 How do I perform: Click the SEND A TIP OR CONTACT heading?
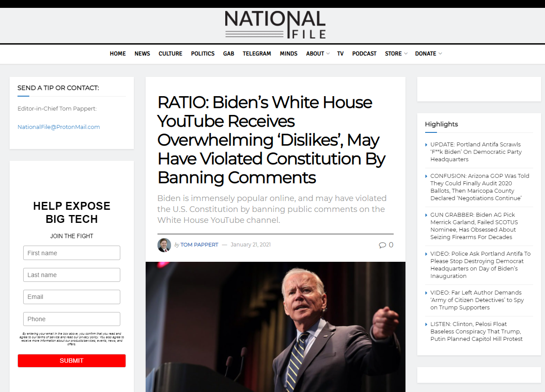click(58, 88)
